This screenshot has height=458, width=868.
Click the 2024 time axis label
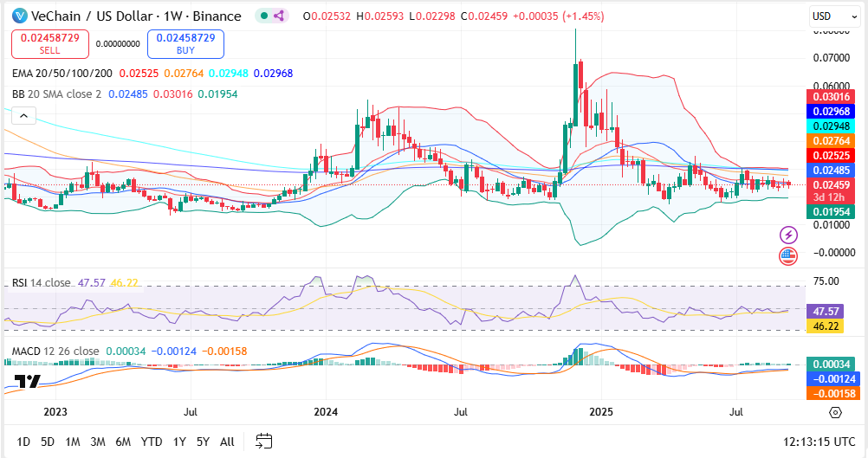326,412
